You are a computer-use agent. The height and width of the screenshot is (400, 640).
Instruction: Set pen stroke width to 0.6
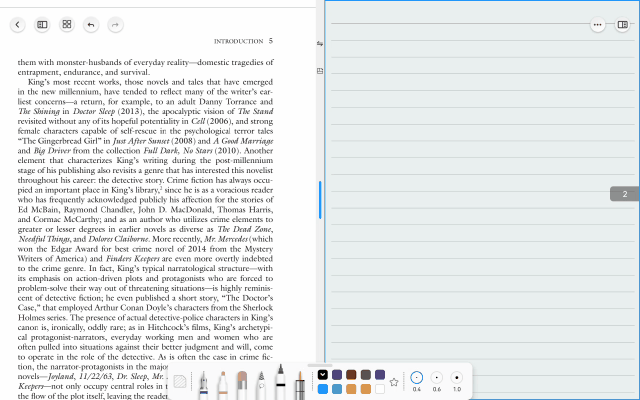click(437, 378)
